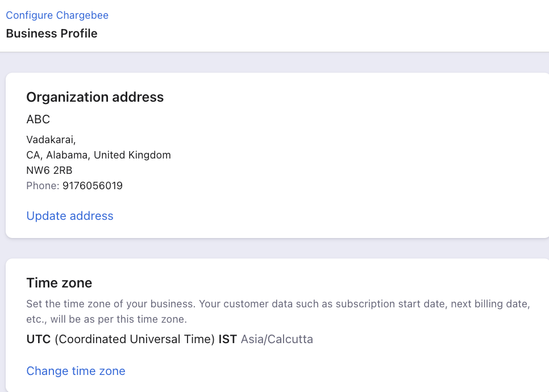This screenshot has width=549, height=392.
Task: Click the Phone label
Action: tap(43, 186)
